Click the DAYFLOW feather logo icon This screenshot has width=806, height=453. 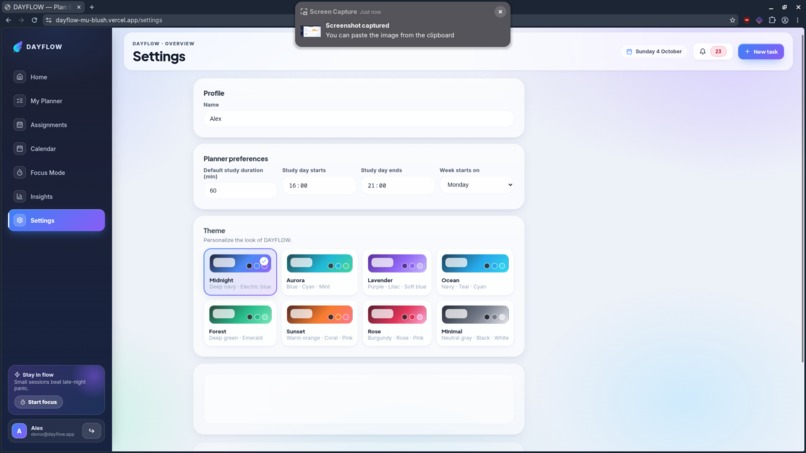pos(17,47)
